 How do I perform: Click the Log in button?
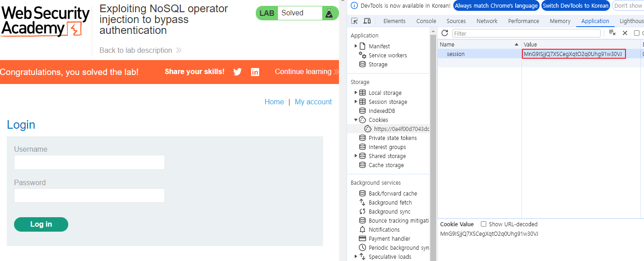(x=41, y=224)
